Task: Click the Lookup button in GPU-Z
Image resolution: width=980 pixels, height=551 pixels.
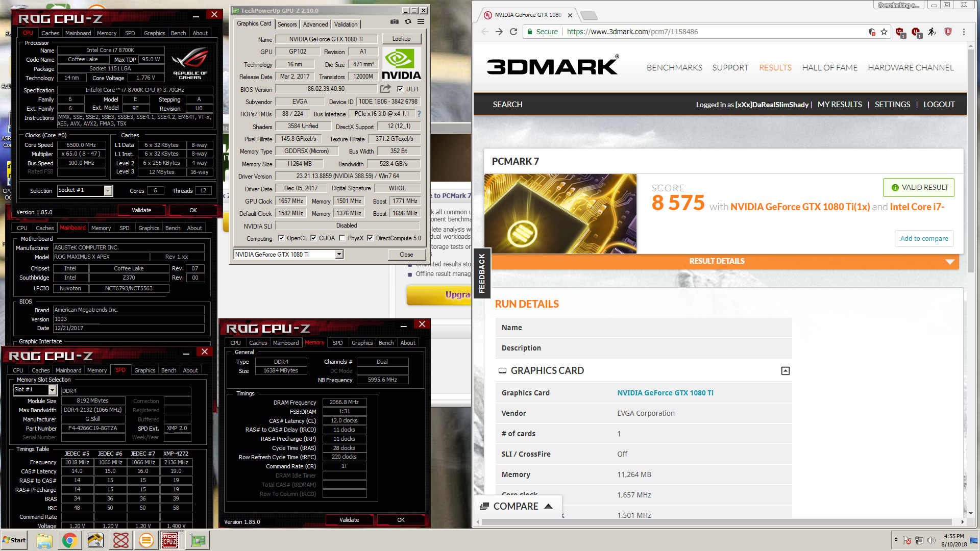Action: pos(401,39)
